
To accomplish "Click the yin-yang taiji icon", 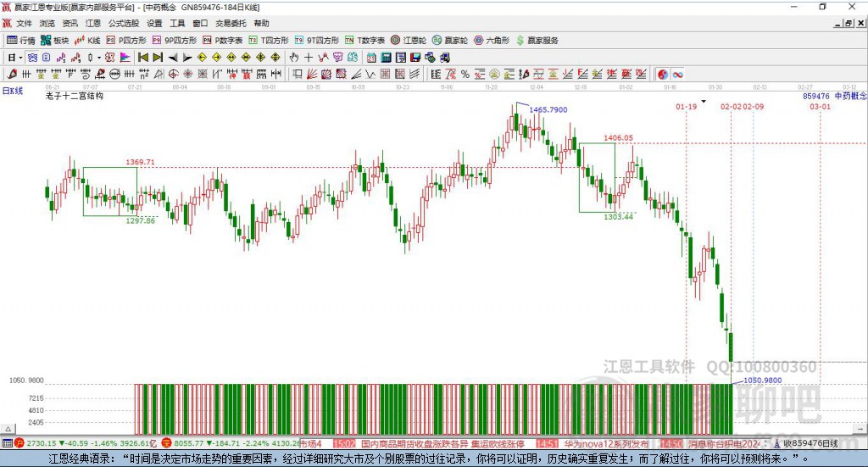I will point(663,74).
